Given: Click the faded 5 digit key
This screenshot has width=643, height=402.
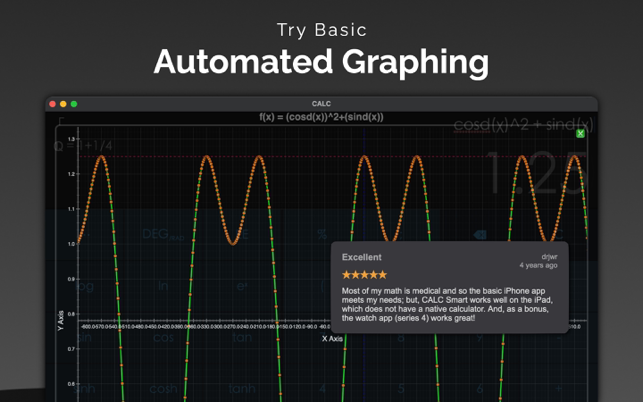Looking at the screenshot, I should coord(401,388).
